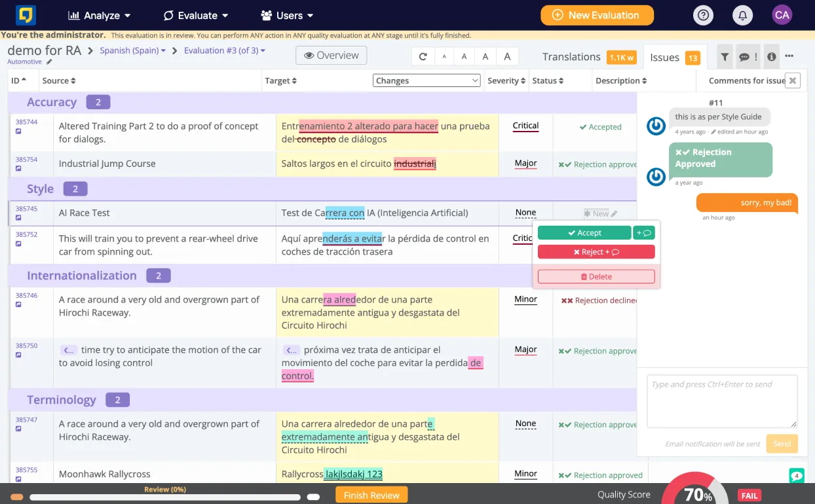The height and width of the screenshot is (504, 815).
Task: Click the Delete issue button
Action: (596, 277)
